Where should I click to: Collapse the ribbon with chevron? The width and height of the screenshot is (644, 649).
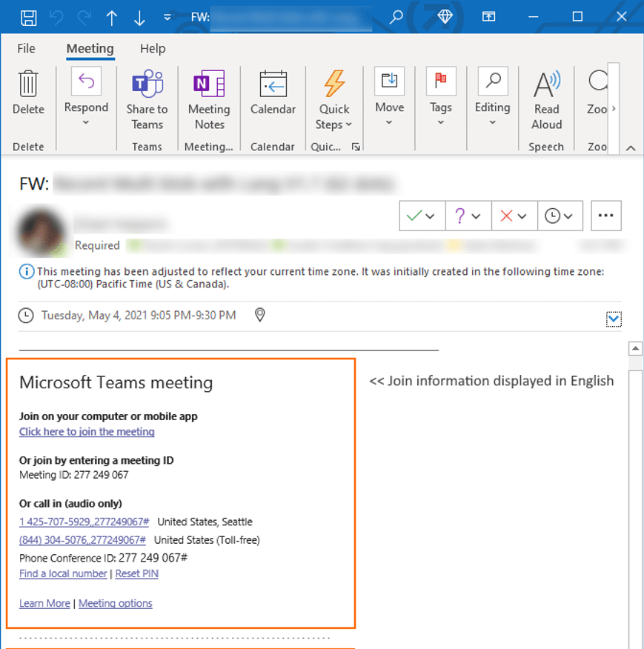coord(631,147)
